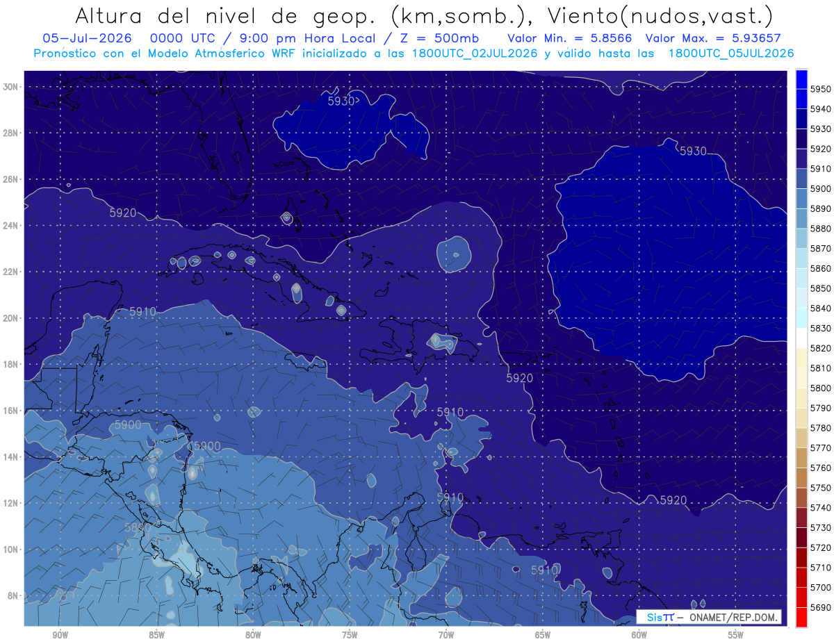Click colorbar swatch between 5810 and 5820
Viewport: 834px width, 644px height.
pyautogui.click(x=801, y=358)
